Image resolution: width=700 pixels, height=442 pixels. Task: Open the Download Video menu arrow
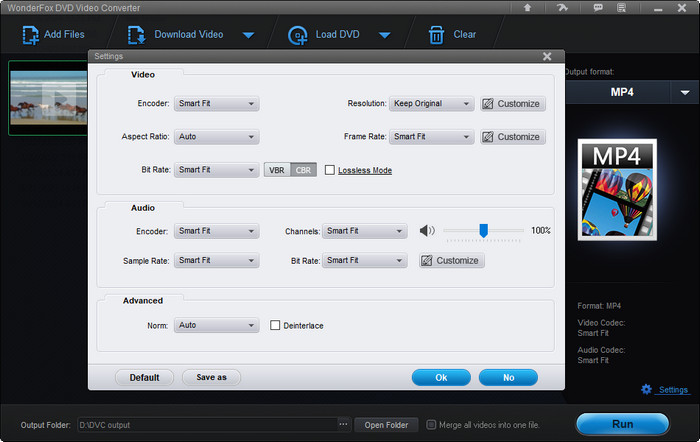248,36
